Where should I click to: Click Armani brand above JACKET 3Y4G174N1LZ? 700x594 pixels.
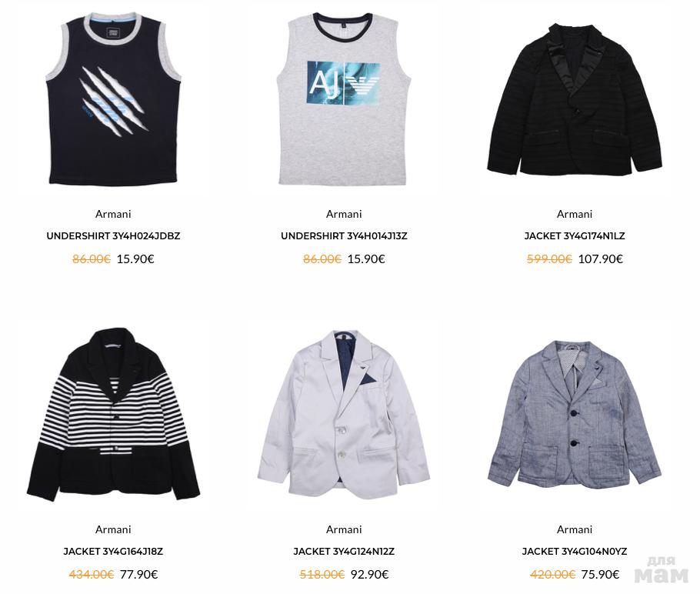(575, 214)
